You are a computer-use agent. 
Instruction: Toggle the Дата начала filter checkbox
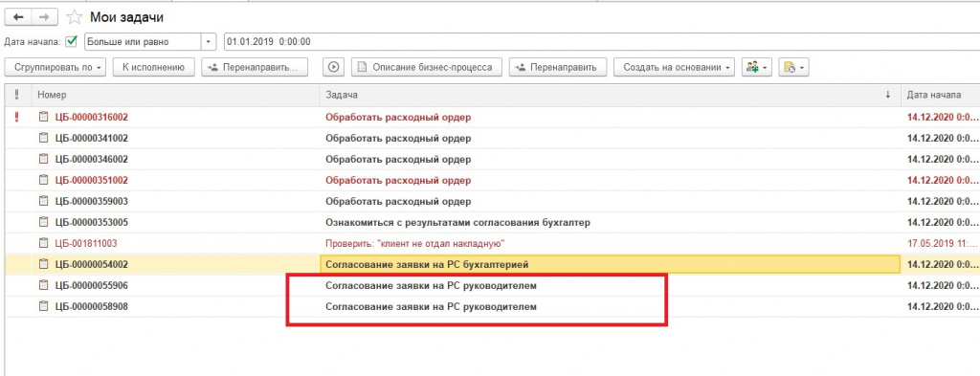pyautogui.click(x=72, y=42)
